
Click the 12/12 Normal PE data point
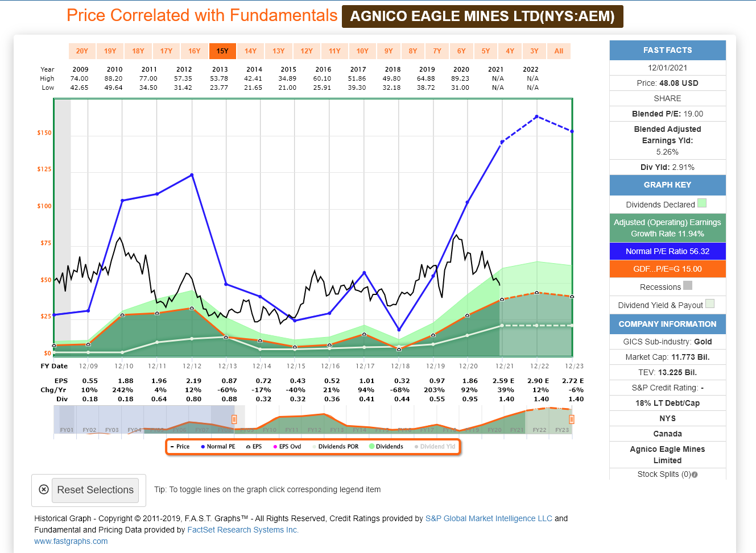coord(192,175)
